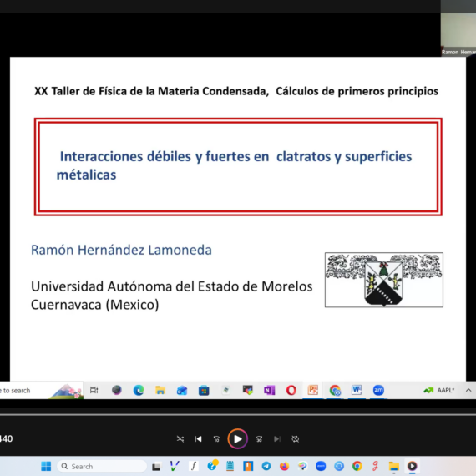
Task: Open the Get Help question mark icon
Action: [212, 465]
